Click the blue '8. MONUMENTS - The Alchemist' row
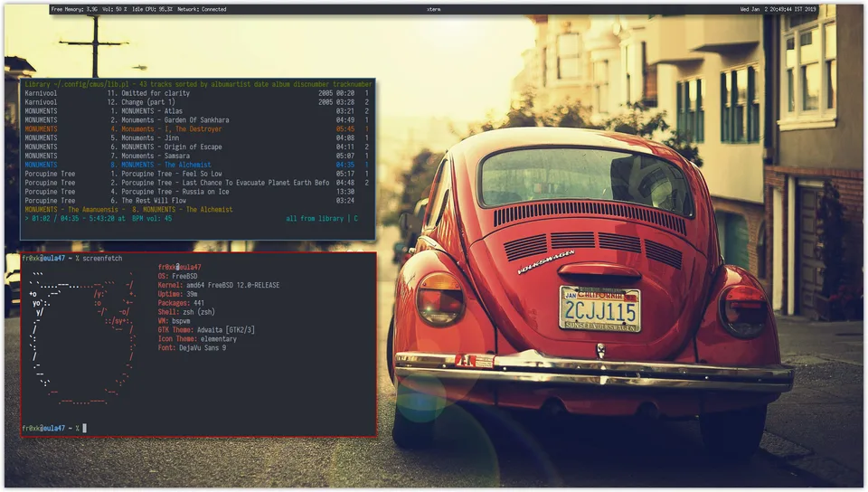Viewport: 868px width, 492px height. pyautogui.click(x=196, y=165)
